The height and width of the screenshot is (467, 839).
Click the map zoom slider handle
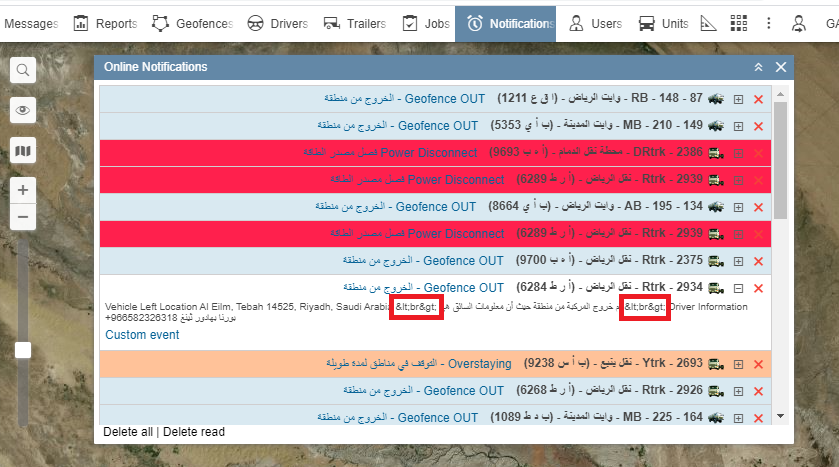[22, 350]
